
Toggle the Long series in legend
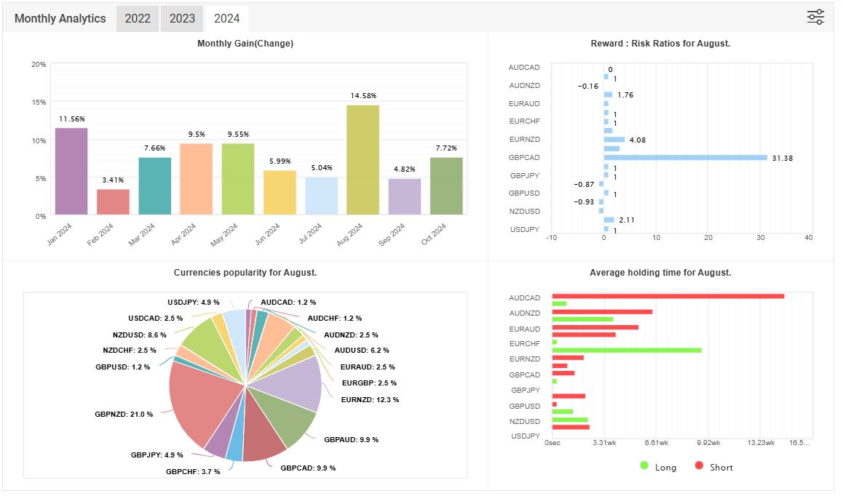coord(665,467)
